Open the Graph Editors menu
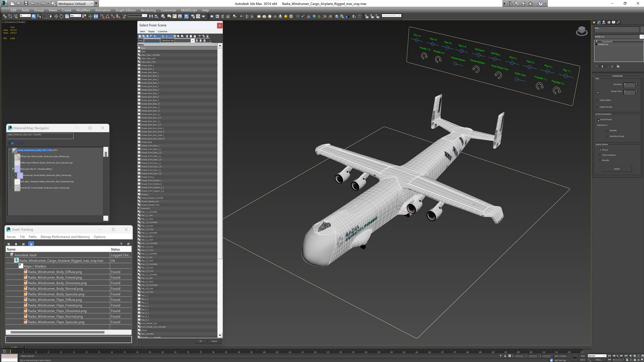The width and height of the screenshot is (644, 362). pyautogui.click(x=125, y=10)
